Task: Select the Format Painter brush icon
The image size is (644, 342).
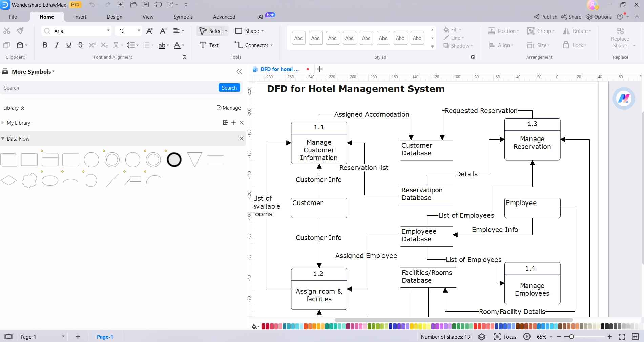Action: click(20, 30)
